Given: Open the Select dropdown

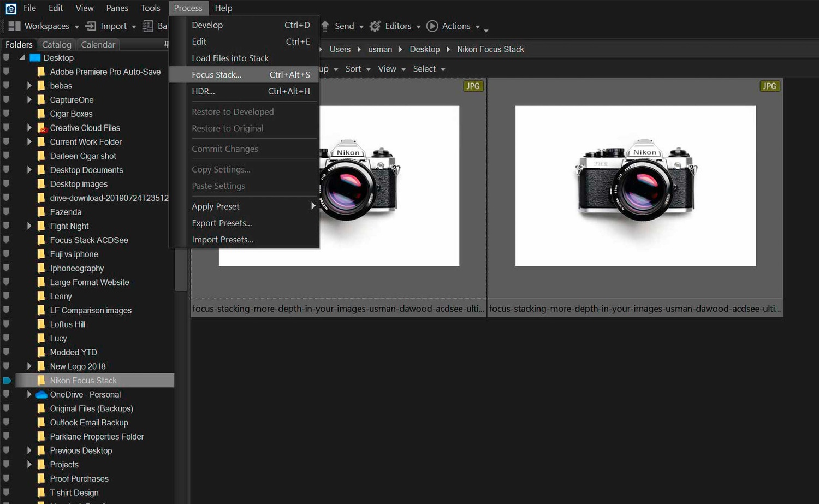Looking at the screenshot, I should coord(429,69).
